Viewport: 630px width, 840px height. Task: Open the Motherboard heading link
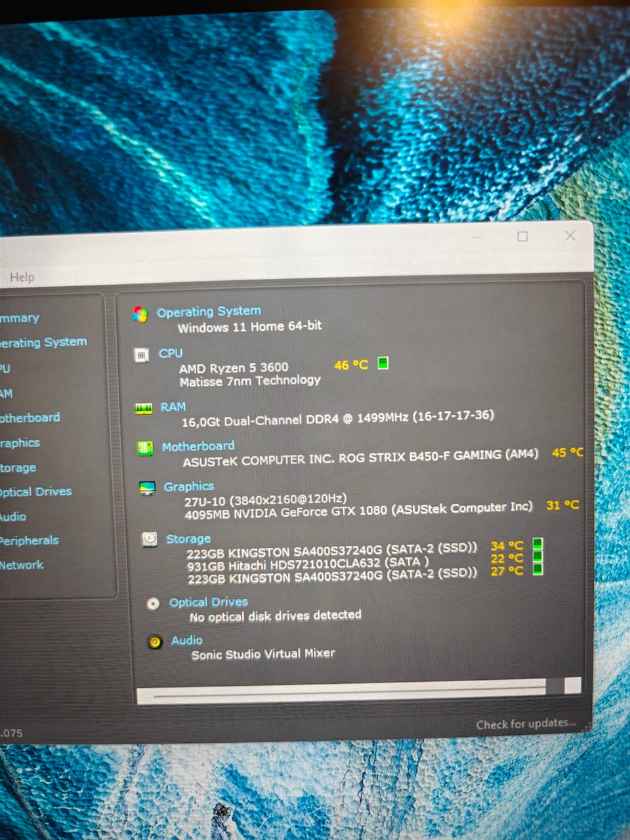coord(198,446)
